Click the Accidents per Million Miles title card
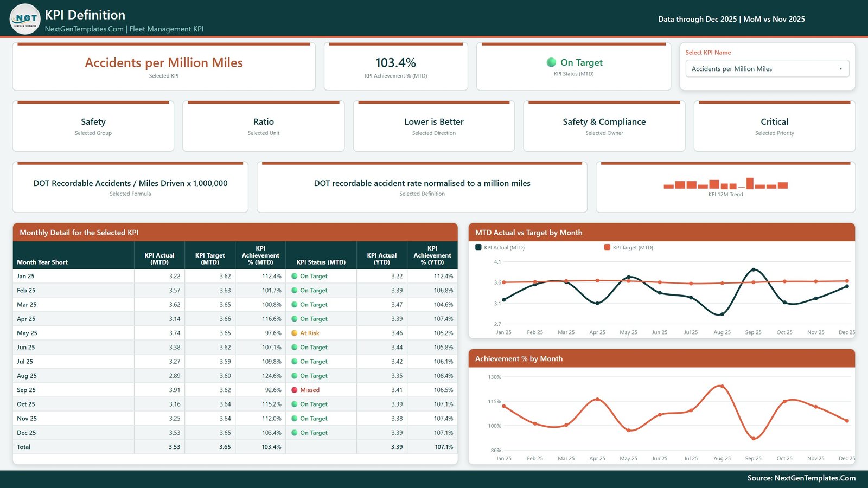Viewport: 868px width, 488px height. (164, 67)
